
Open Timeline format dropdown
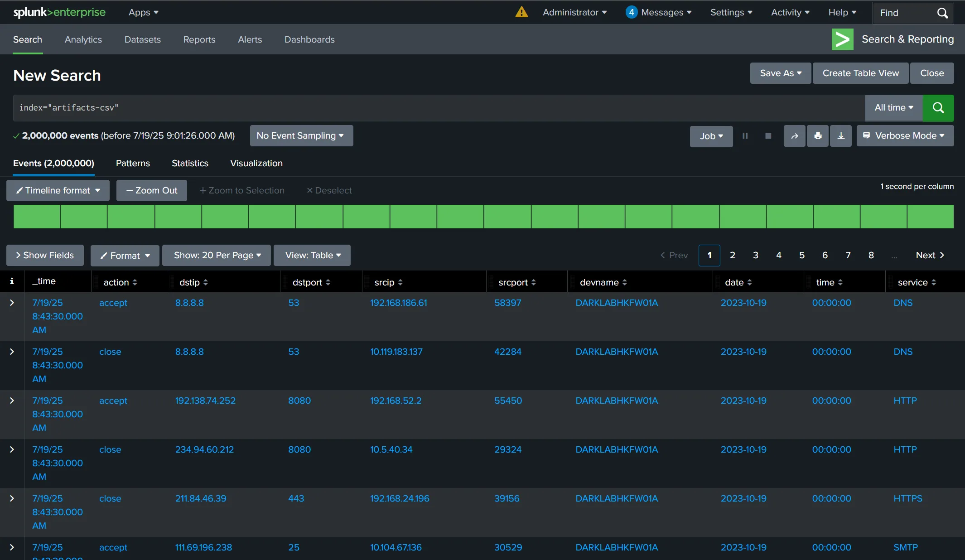click(58, 191)
